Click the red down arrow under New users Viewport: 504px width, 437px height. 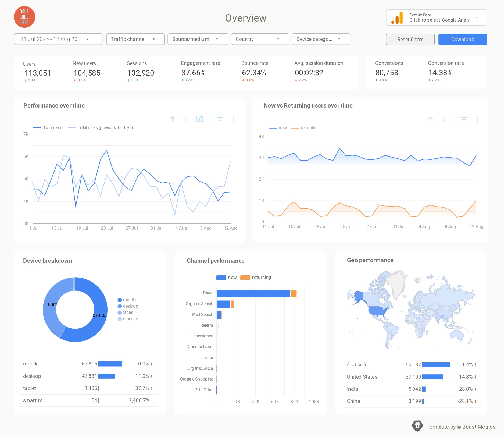pyautogui.click(x=75, y=80)
